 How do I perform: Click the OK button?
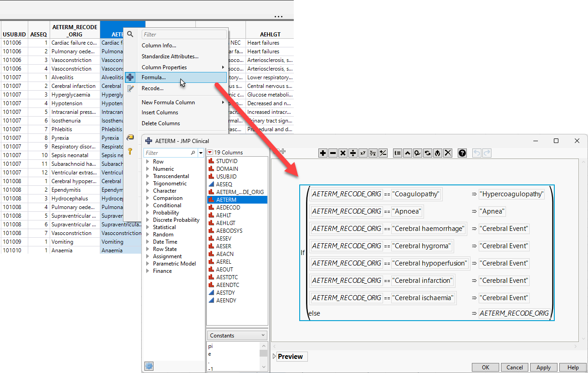(486, 368)
